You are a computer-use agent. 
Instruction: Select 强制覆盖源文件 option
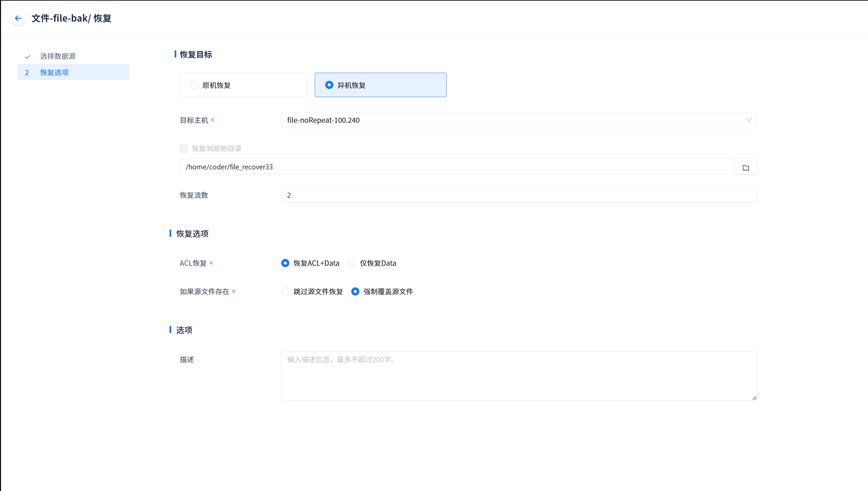click(x=355, y=291)
